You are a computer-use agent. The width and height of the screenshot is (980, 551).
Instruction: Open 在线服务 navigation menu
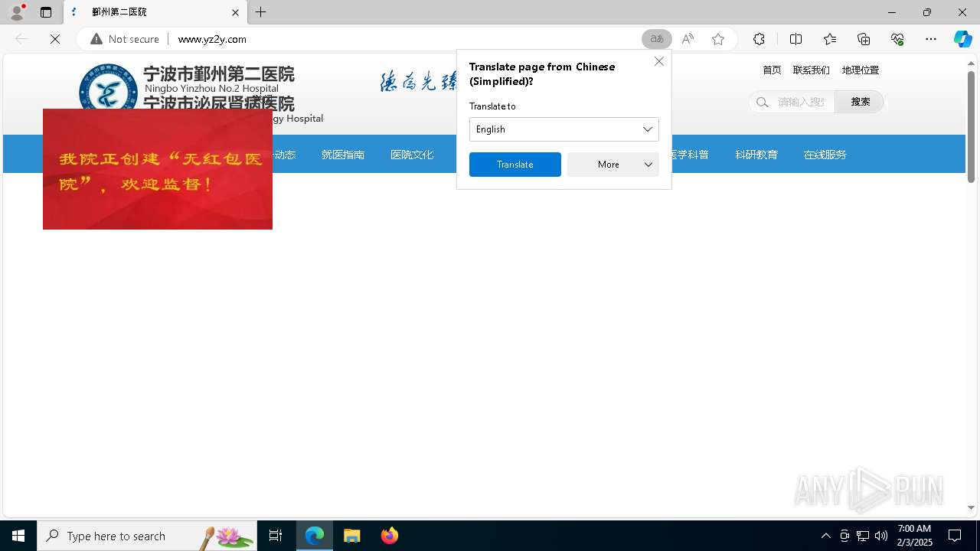coord(825,155)
